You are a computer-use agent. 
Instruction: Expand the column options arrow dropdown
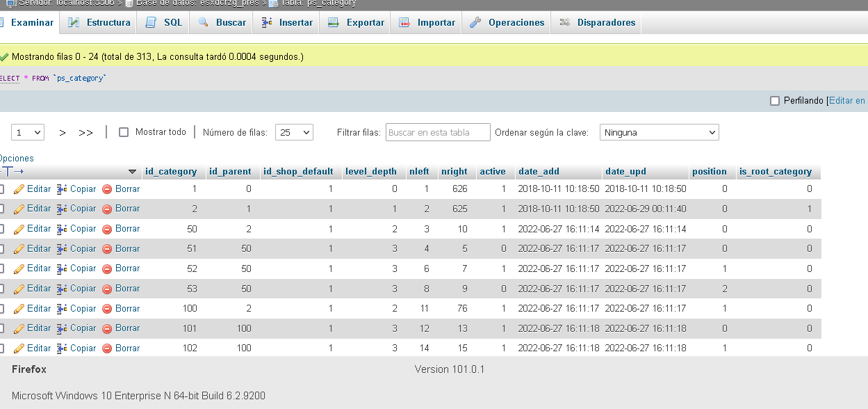[x=133, y=171]
